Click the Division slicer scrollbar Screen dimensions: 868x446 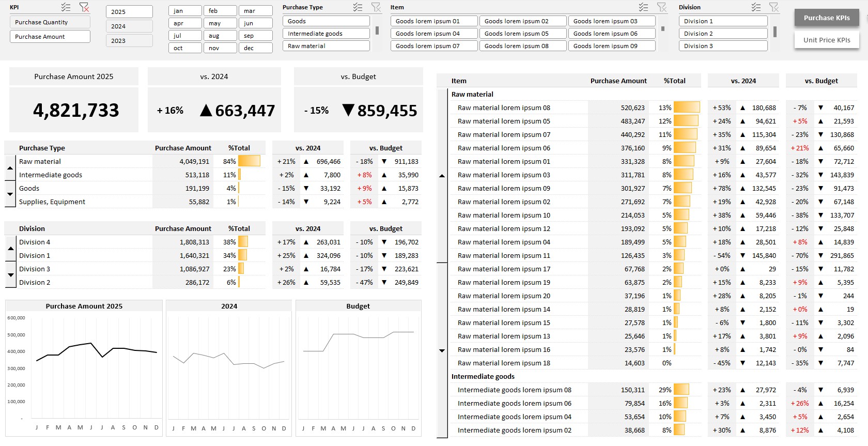click(775, 32)
